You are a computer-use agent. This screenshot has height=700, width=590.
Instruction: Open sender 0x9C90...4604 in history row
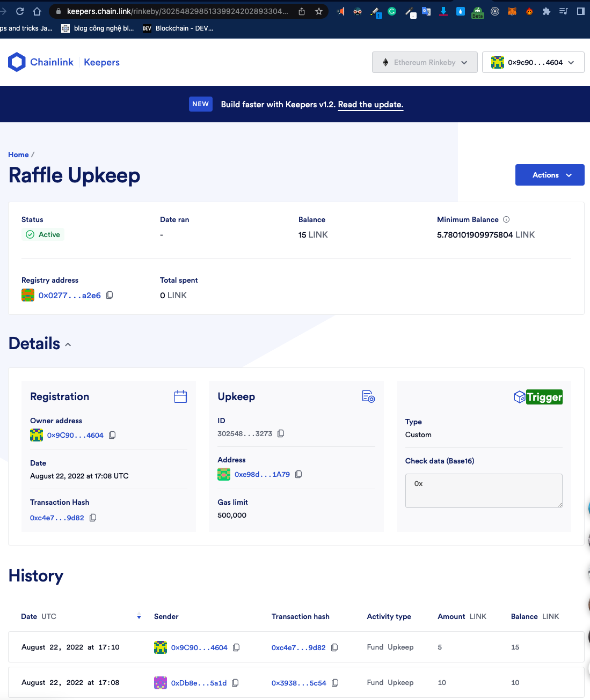[x=199, y=647]
